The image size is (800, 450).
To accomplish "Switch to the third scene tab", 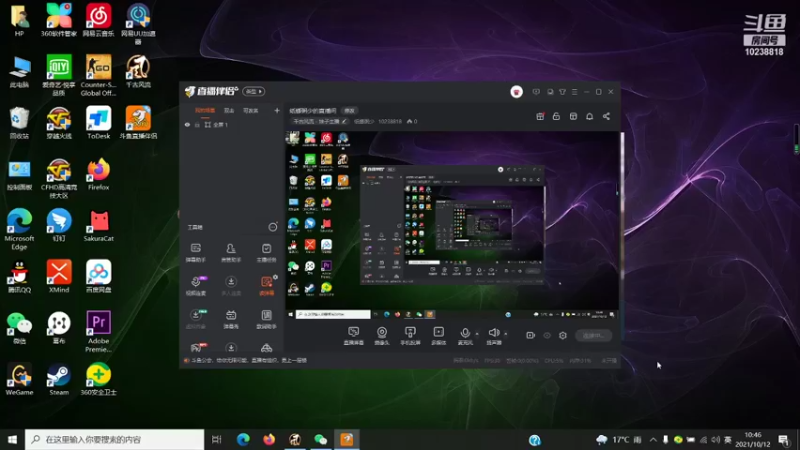I will (251, 110).
